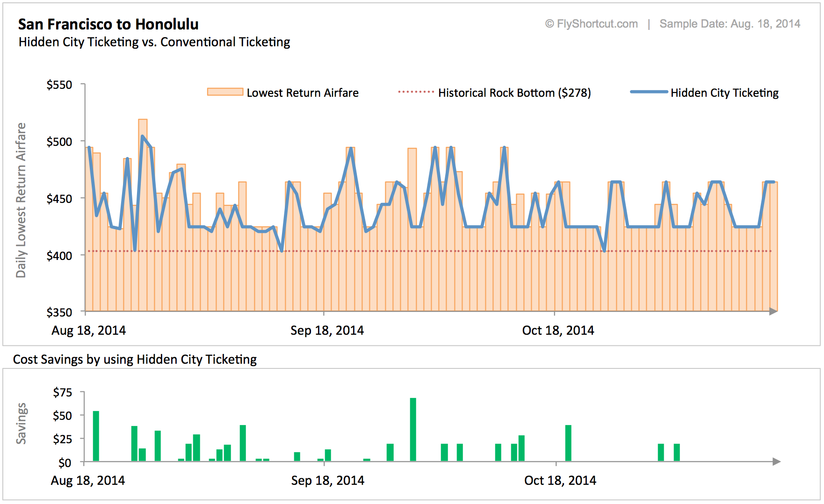
Task: Click Aug 18, 2014 label on savings chart
Action: coord(88,481)
